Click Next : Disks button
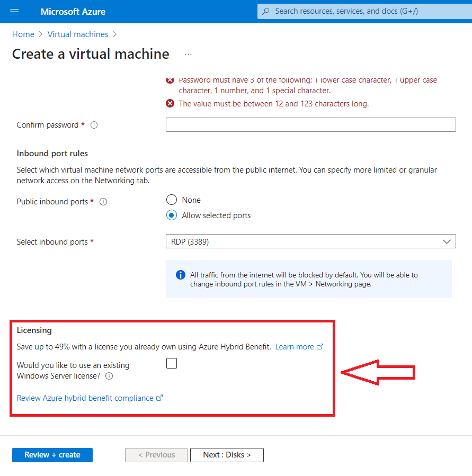This screenshot has width=472, height=476. point(226,455)
